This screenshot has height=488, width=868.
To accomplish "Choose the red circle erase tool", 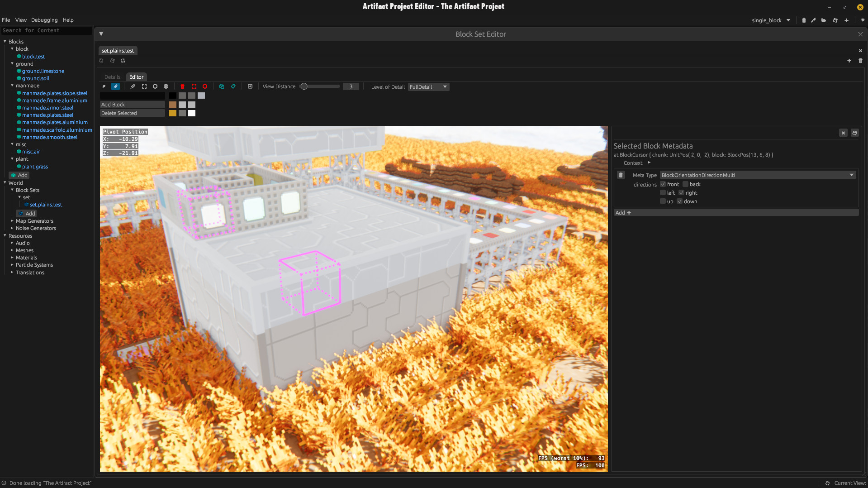I will pyautogui.click(x=205, y=86).
